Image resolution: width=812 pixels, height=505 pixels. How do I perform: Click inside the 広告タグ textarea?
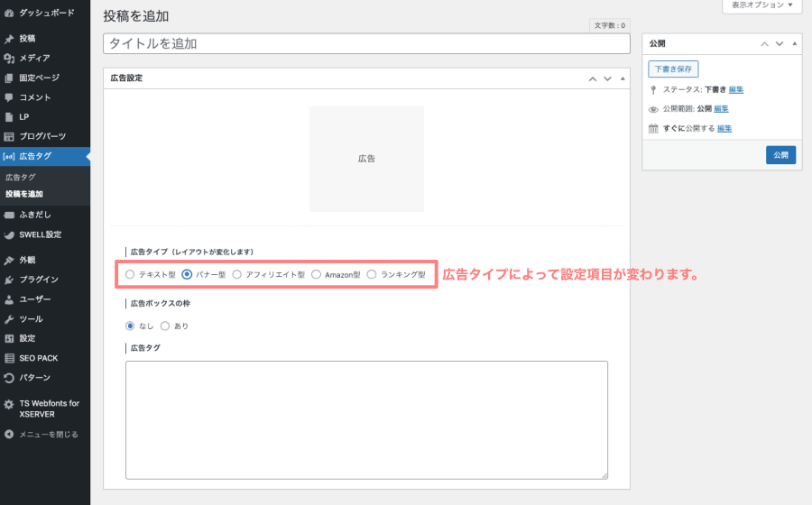click(x=366, y=420)
